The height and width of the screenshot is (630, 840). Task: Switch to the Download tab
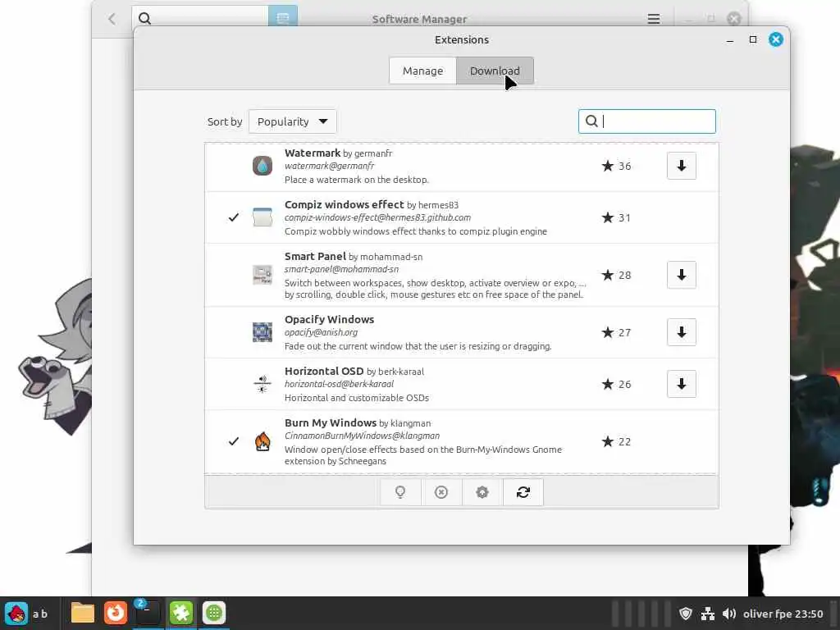click(495, 71)
